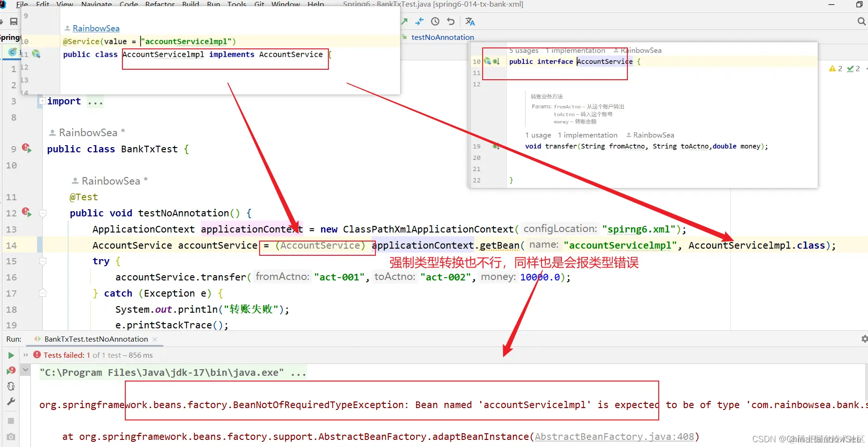Click implemented-method gutter icon on transfer line
Screen dimensions: 868x447
496,146
